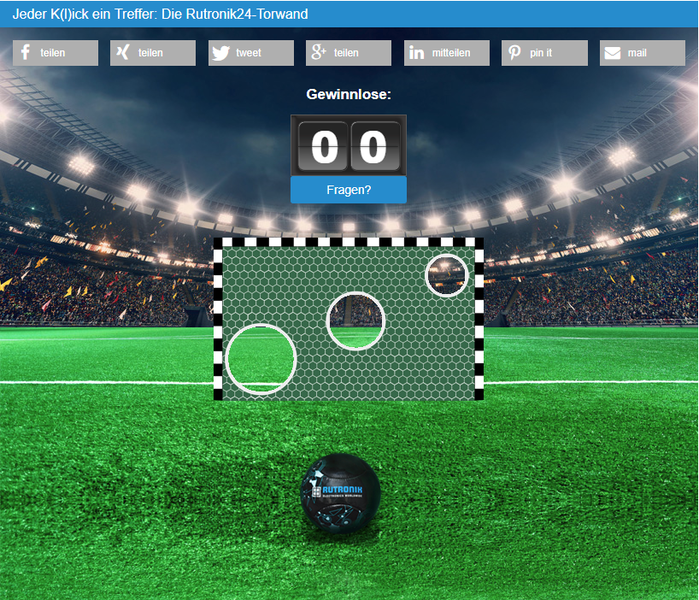Click the LinkedIn icon
The width and height of the screenshot is (699, 600).
coord(417,53)
